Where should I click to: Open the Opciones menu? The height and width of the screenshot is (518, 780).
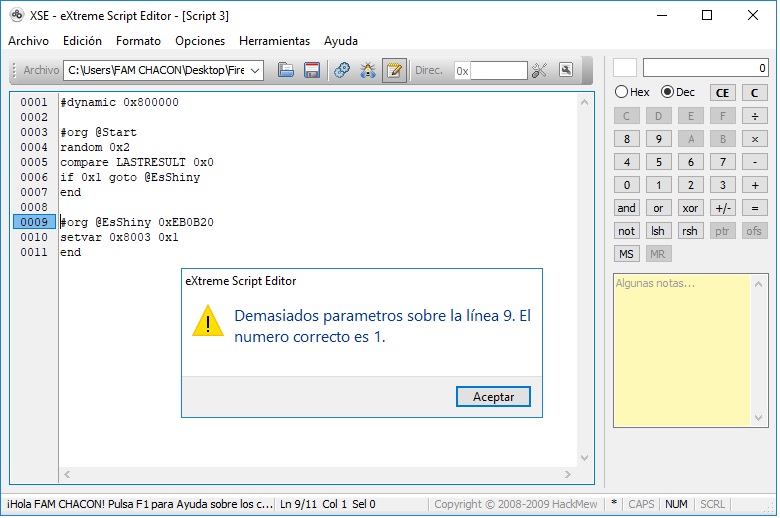pyautogui.click(x=200, y=41)
